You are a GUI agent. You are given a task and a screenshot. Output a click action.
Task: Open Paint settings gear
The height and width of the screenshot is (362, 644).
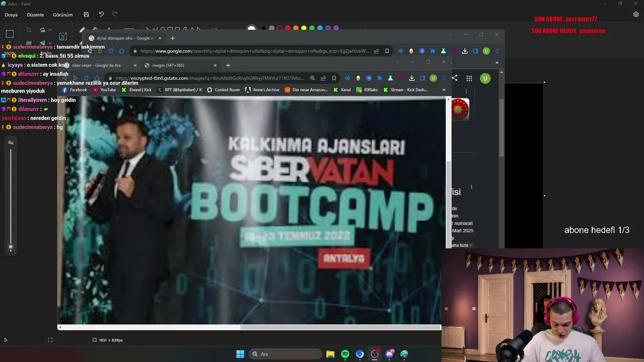tap(636, 15)
